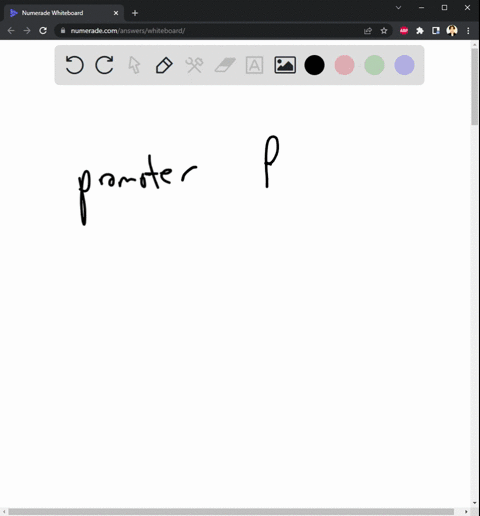Pick the purple pen color
The width and height of the screenshot is (480, 516).
pos(404,65)
